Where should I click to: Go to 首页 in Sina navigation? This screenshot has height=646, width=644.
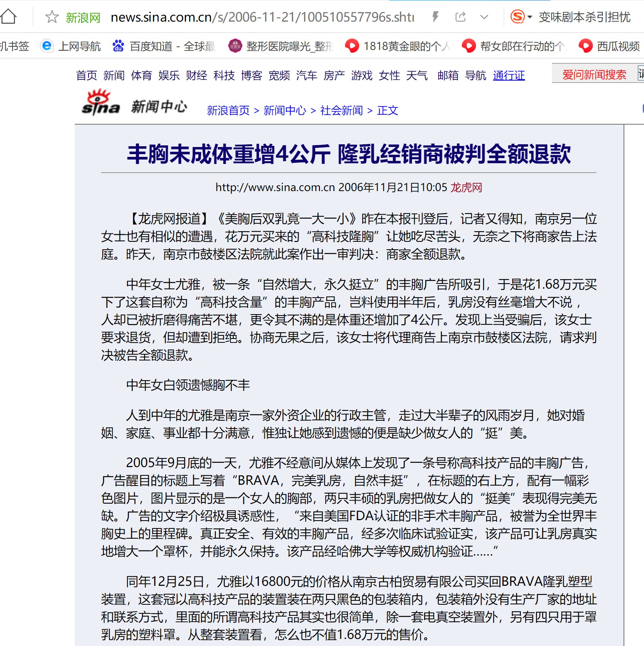coord(87,75)
